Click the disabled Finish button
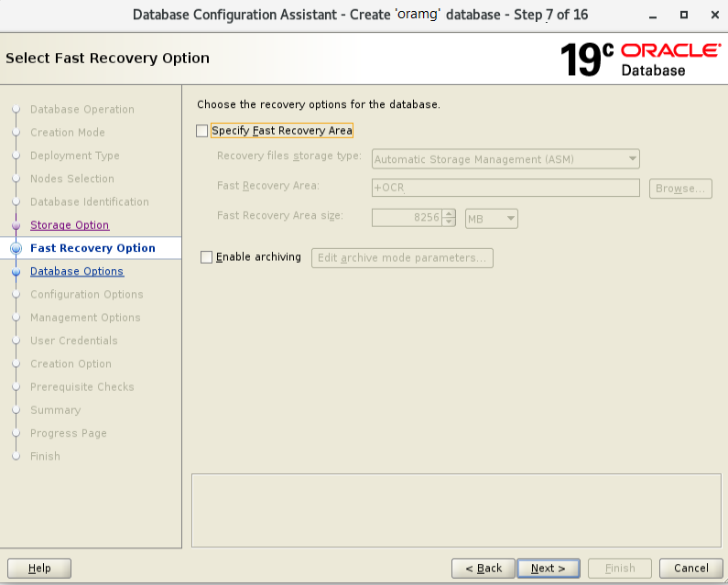This screenshot has height=585, width=728. [x=620, y=569]
